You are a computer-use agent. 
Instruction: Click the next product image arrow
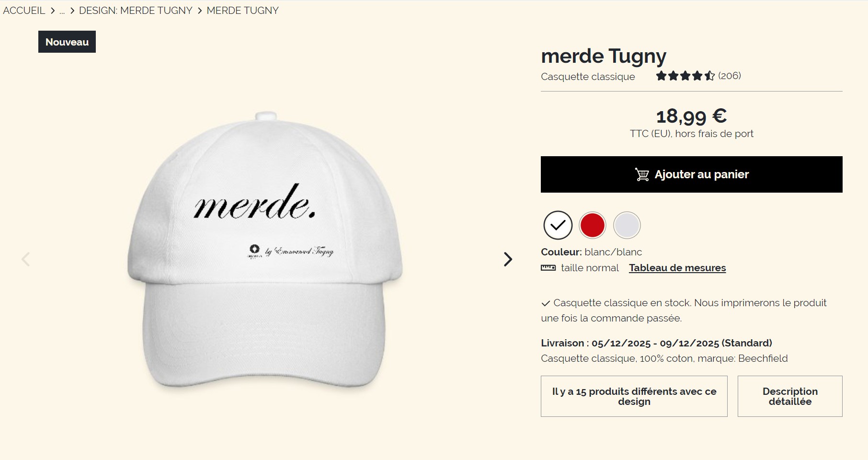(x=508, y=259)
